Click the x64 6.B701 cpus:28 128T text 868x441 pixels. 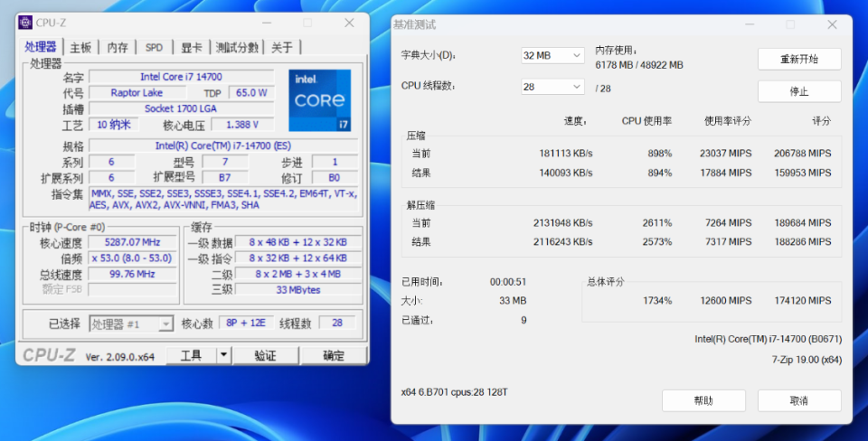point(455,392)
